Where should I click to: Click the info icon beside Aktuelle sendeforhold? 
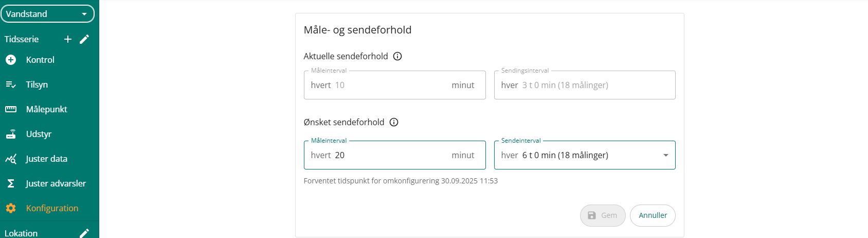tap(397, 56)
